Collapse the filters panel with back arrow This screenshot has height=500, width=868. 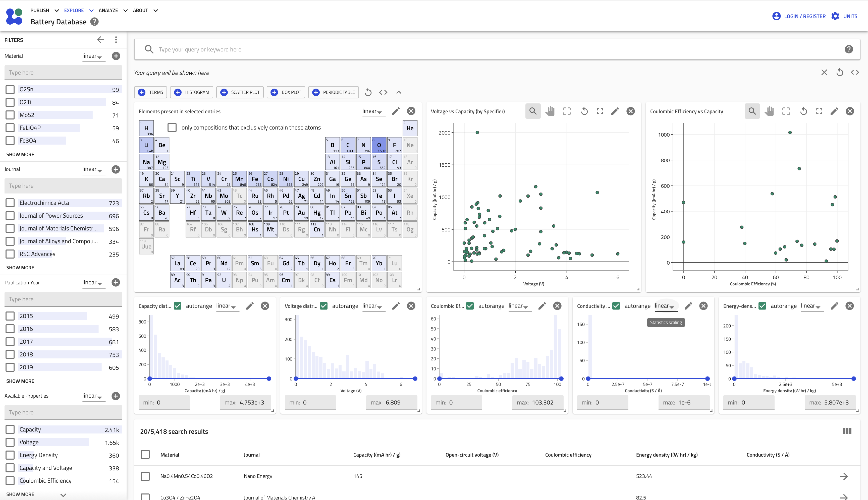(x=100, y=40)
